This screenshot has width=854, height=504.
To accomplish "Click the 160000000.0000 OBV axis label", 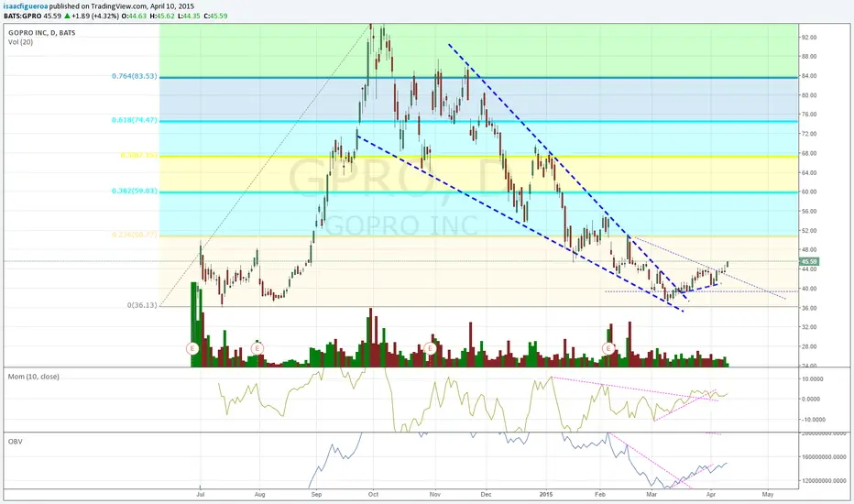I will pyautogui.click(x=825, y=456).
